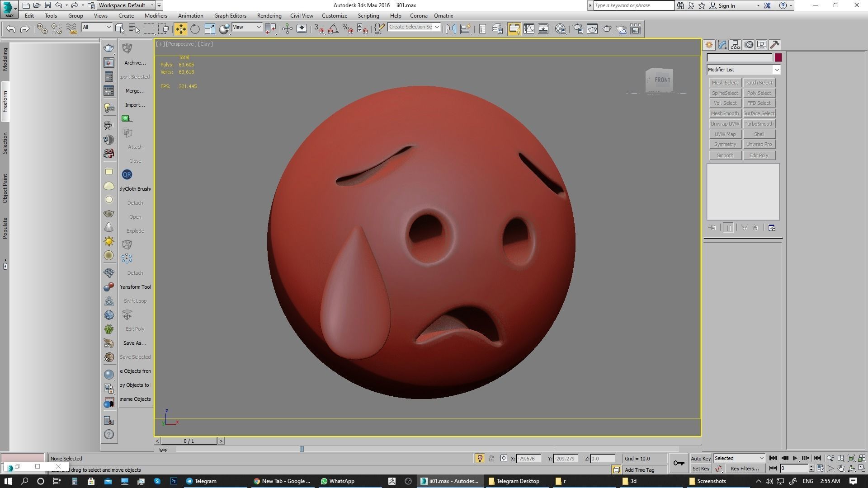Open the Mirror tool
Image resolution: width=868 pixels, height=488 pixels.
(450, 29)
